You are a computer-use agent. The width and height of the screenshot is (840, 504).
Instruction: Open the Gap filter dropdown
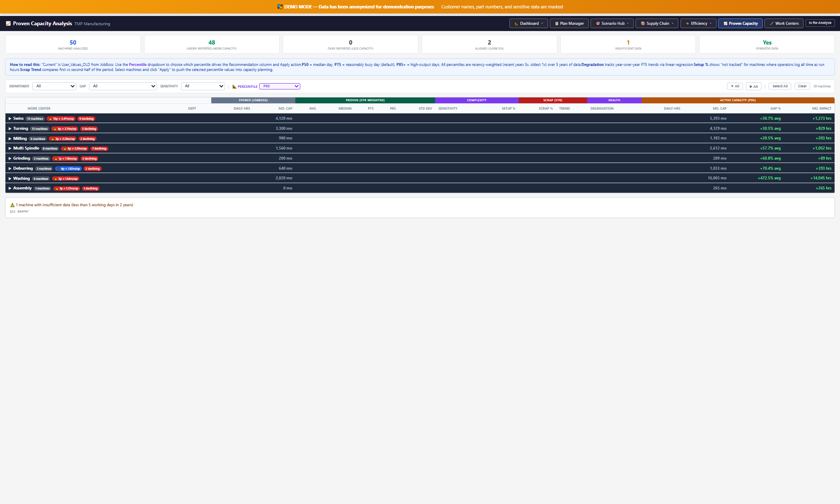click(x=123, y=86)
